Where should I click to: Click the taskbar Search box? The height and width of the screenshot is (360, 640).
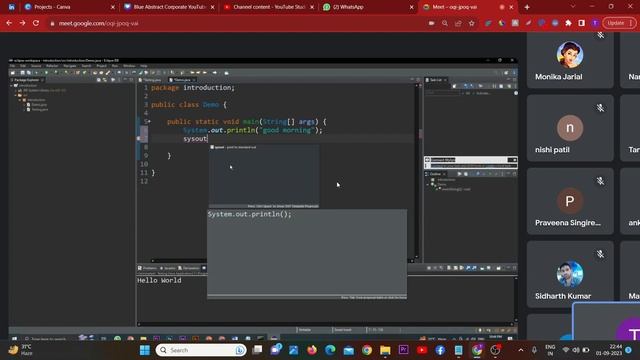(x=201, y=350)
